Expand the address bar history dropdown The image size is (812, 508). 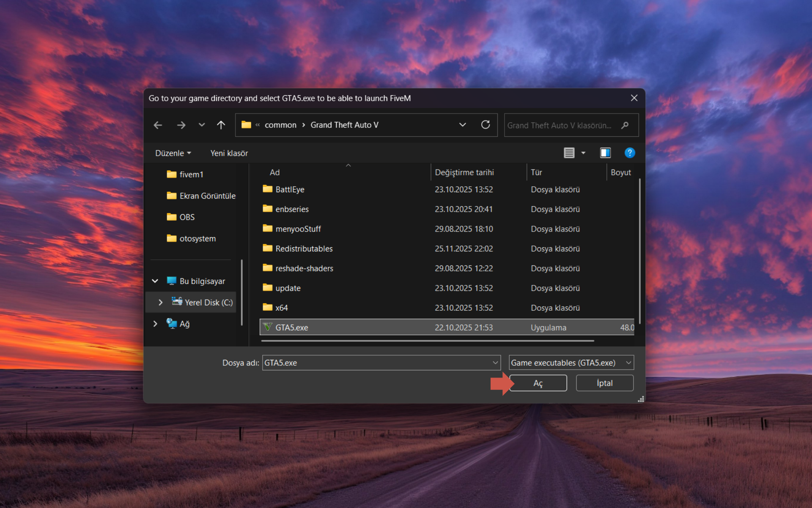click(x=462, y=125)
